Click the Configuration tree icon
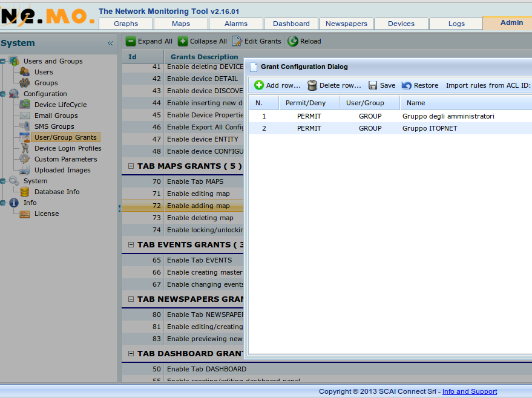The image size is (532, 398). click(x=14, y=94)
